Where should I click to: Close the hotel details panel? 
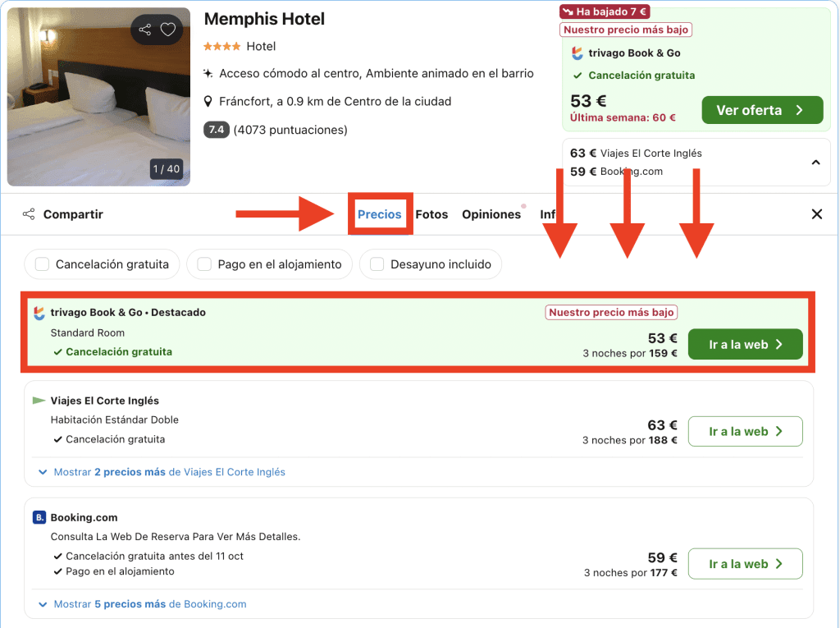(x=816, y=214)
